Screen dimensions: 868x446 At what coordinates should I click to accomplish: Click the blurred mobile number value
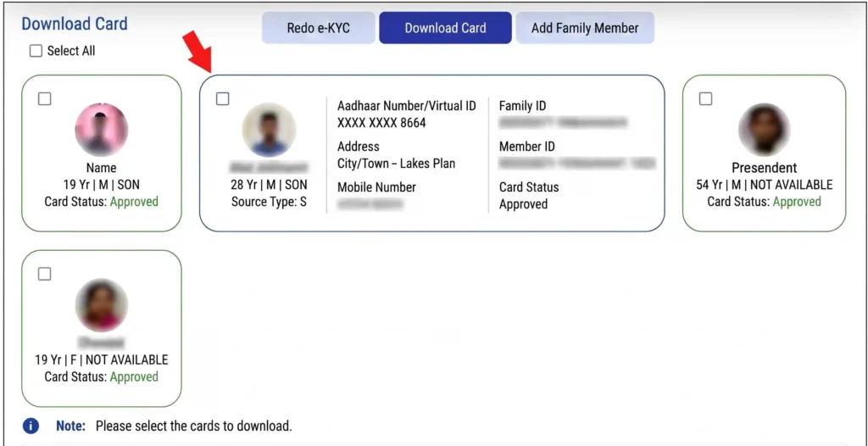point(370,203)
